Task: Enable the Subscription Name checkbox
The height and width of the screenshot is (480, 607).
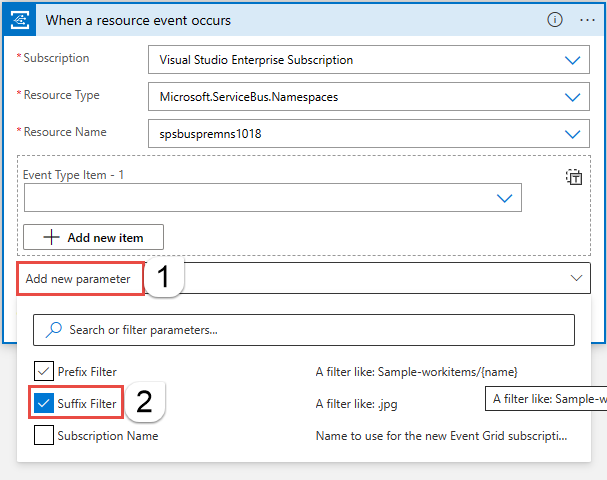Action: coord(44,435)
